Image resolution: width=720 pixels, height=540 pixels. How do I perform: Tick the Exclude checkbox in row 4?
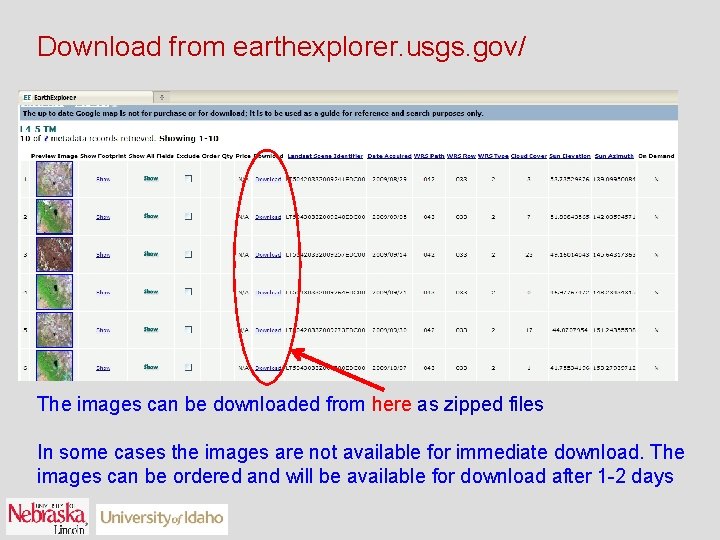click(x=188, y=292)
